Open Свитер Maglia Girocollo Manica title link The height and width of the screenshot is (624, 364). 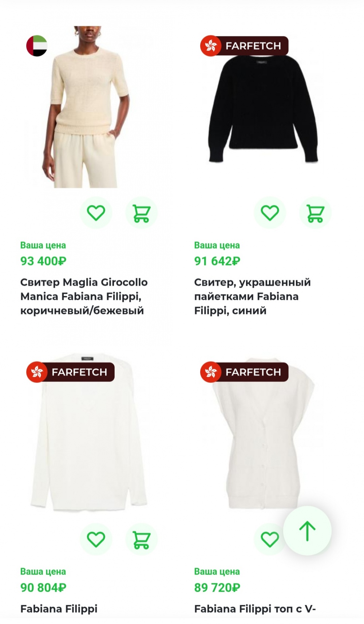(84, 296)
